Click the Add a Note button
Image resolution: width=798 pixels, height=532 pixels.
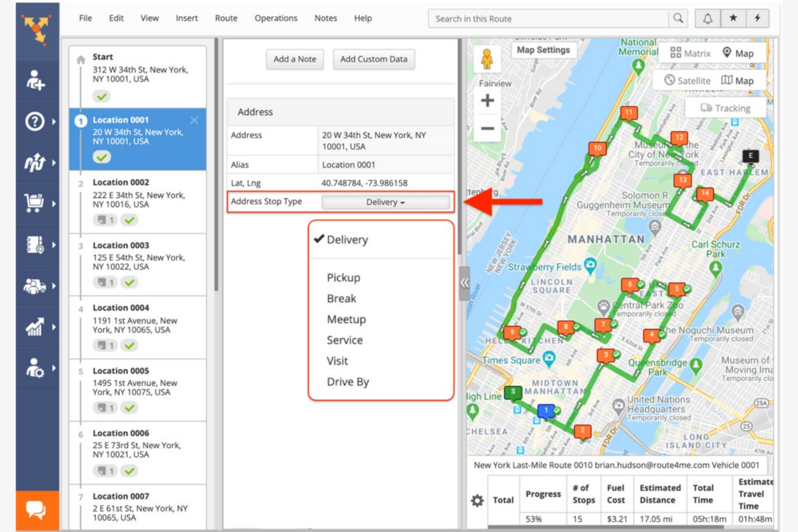[x=294, y=59]
